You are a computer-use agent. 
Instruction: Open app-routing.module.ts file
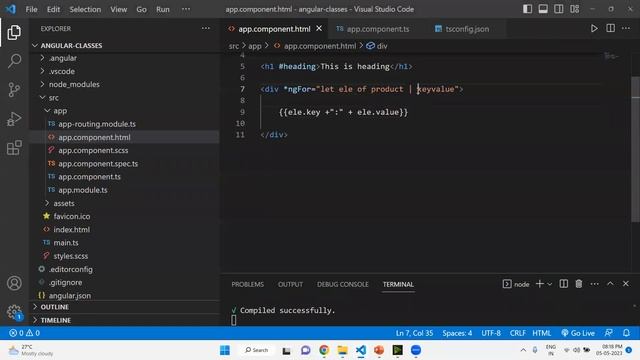coord(97,124)
